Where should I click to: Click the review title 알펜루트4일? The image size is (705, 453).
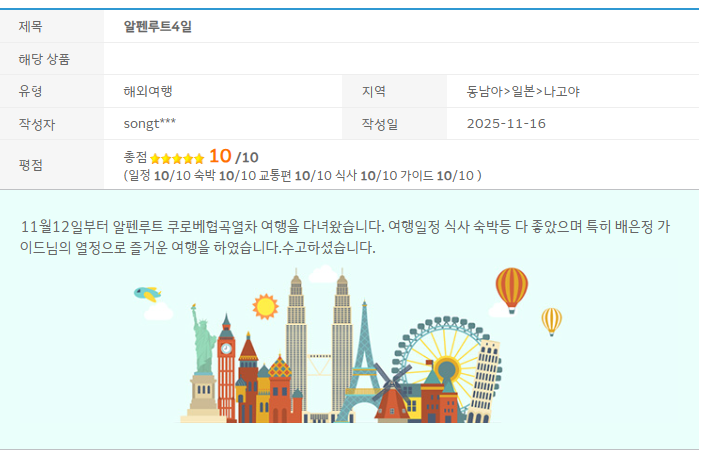[x=158, y=26]
